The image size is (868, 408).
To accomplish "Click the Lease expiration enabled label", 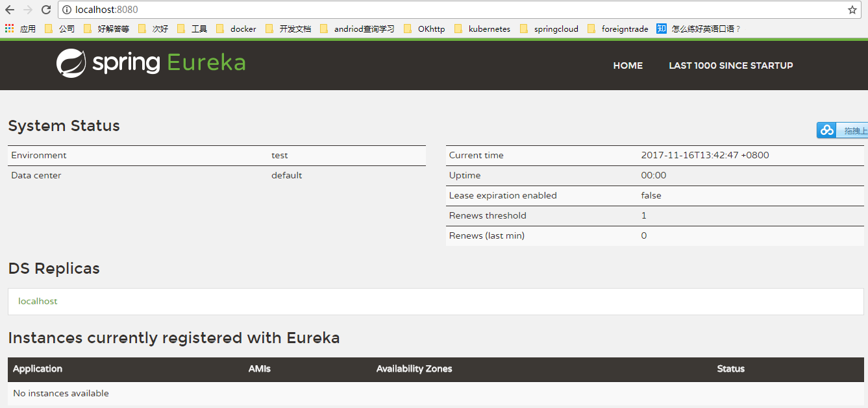I will (503, 195).
